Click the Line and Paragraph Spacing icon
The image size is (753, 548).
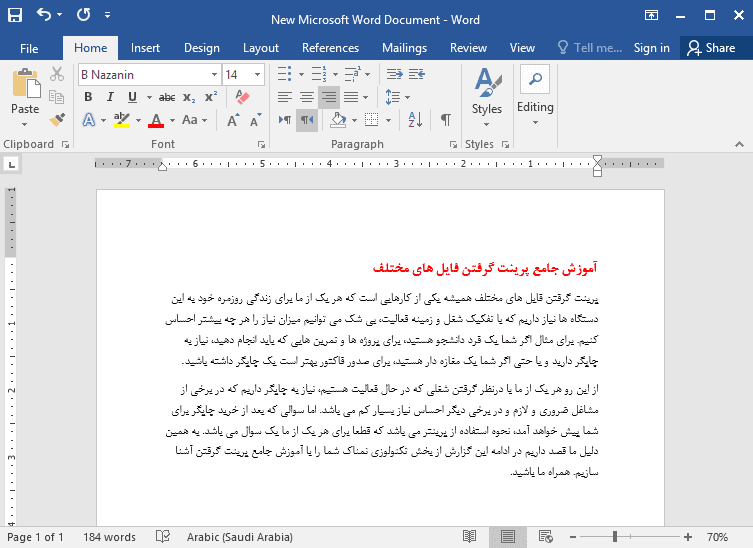click(x=392, y=97)
